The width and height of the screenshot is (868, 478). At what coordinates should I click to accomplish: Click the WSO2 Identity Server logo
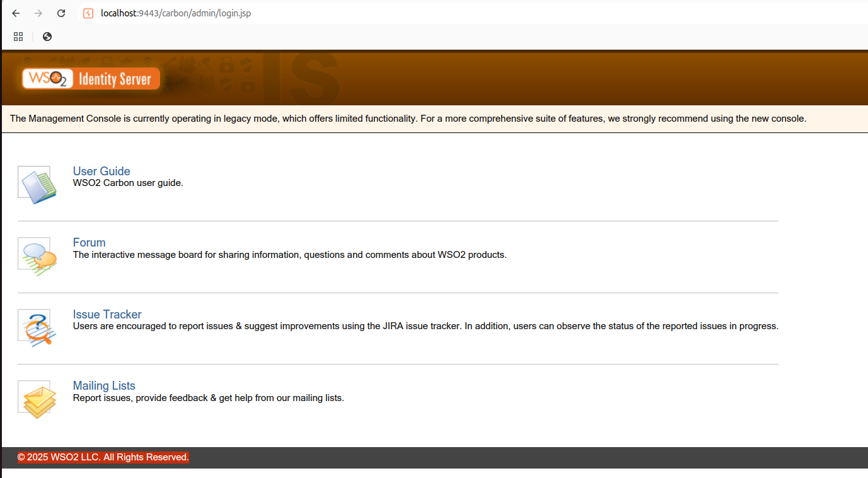click(91, 79)
